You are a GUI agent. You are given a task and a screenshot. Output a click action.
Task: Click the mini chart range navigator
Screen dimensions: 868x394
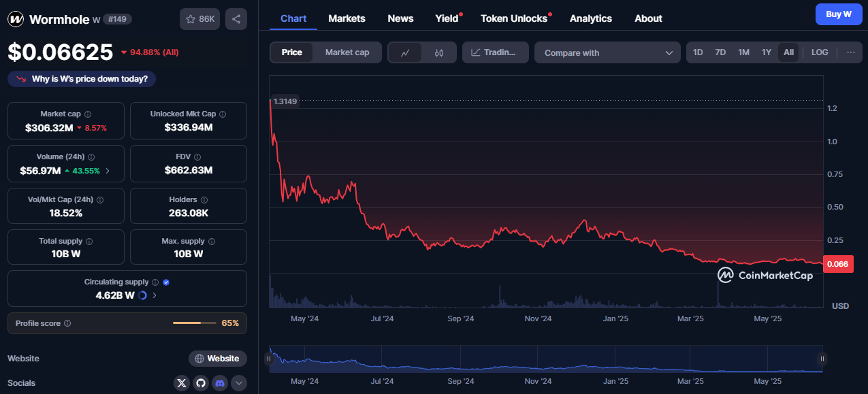pos(546,359)
